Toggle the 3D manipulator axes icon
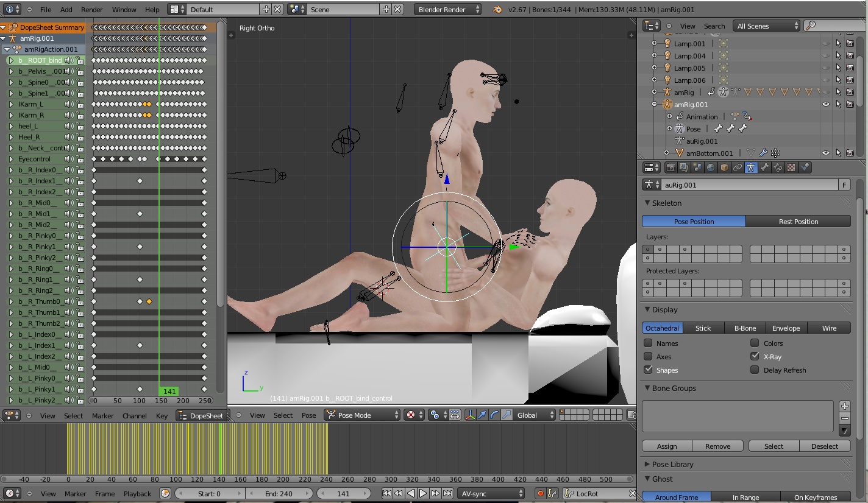 pyautogui.click(x=471, y=415)
